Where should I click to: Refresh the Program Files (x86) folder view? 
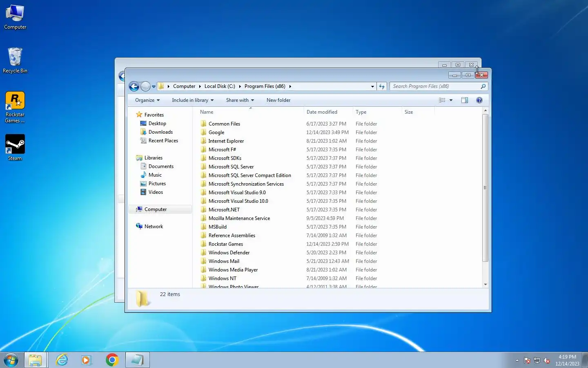pyautogui.click(x=382, y=86)
